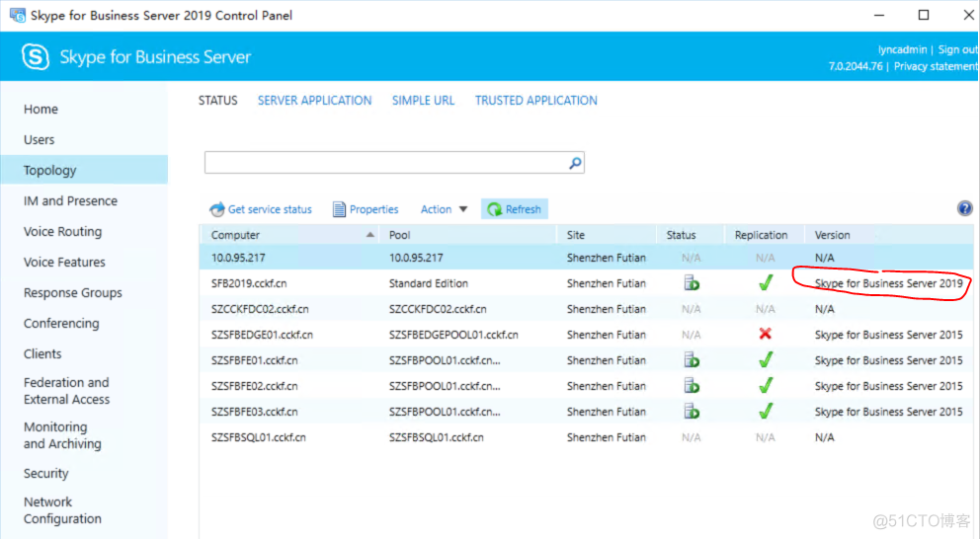Sort by Pool column header
The image size is (980, 539).
[x=467, y=235]
